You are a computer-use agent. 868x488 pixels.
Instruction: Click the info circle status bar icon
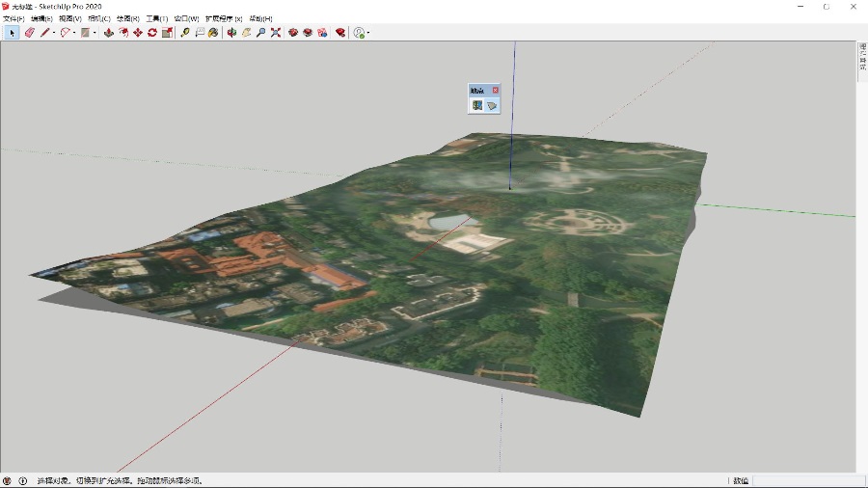tap(23, 481)
